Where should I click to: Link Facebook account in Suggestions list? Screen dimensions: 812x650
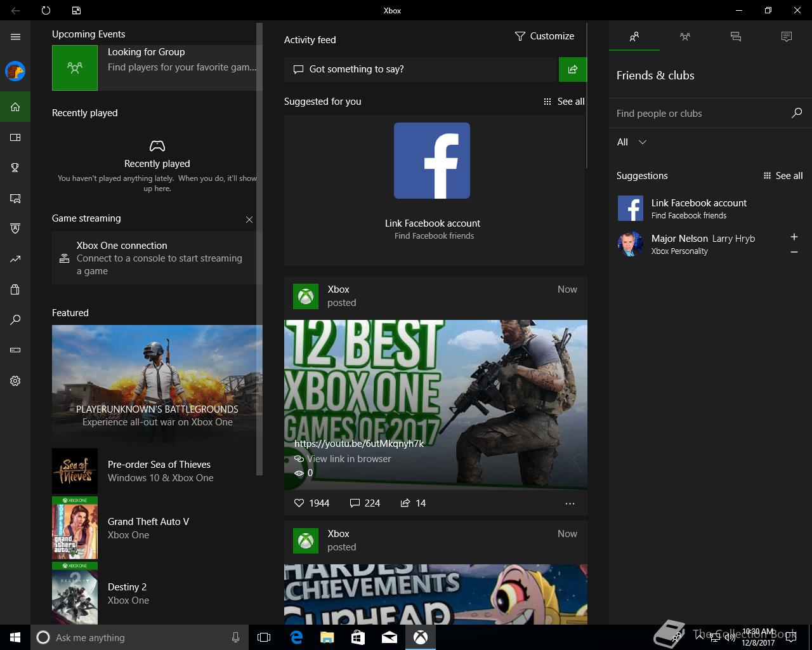click(x=710, y=208)
